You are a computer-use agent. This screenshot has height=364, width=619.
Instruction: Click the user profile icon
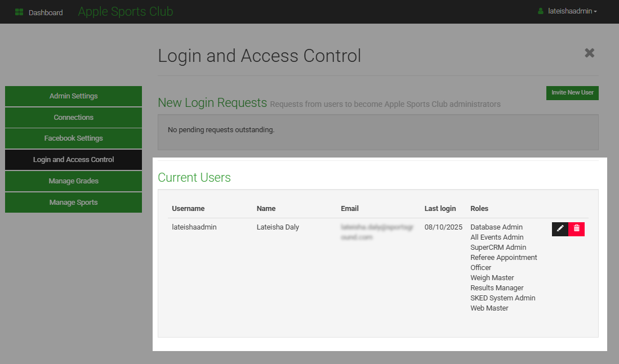[x=541, y=11]
